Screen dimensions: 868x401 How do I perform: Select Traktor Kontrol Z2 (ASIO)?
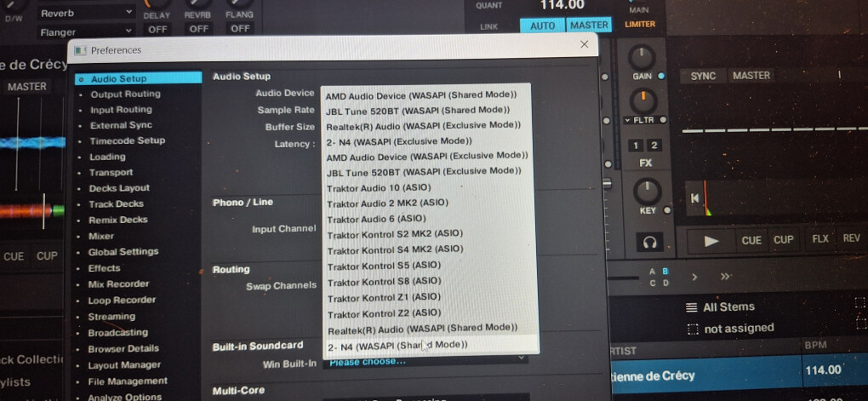[384, 314]
